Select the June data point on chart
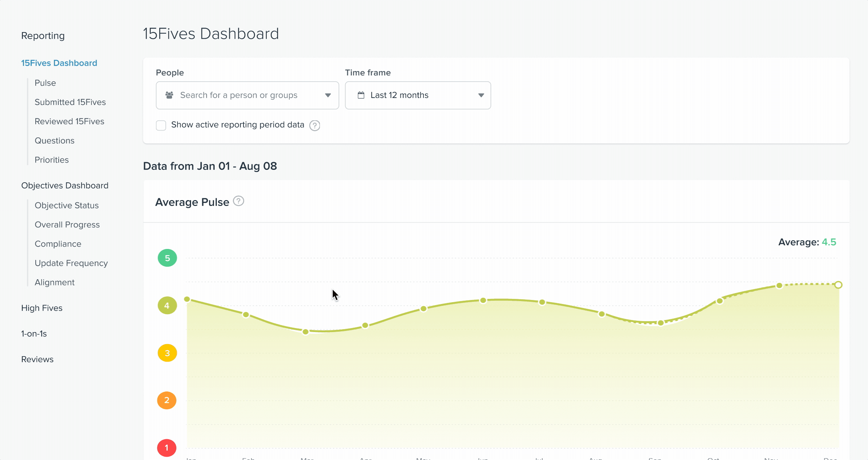The image size is (868, 460). (x=483, y=300)
